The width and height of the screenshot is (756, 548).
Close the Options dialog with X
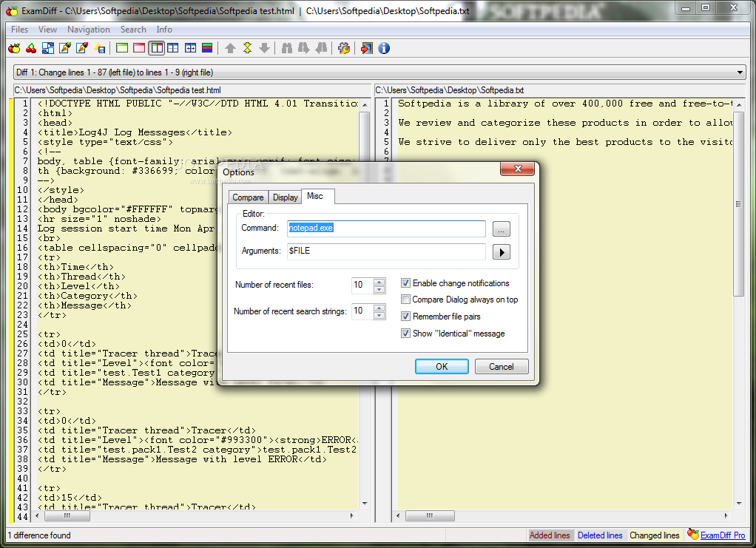(x=518, y=168)
